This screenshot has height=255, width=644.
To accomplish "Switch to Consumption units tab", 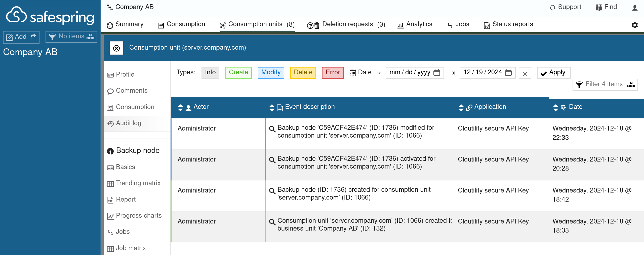I will click(x=257, y=24).
